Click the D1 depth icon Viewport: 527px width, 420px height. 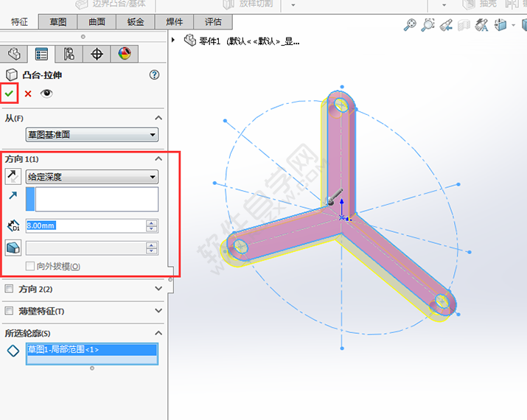[x=13, y=225]
